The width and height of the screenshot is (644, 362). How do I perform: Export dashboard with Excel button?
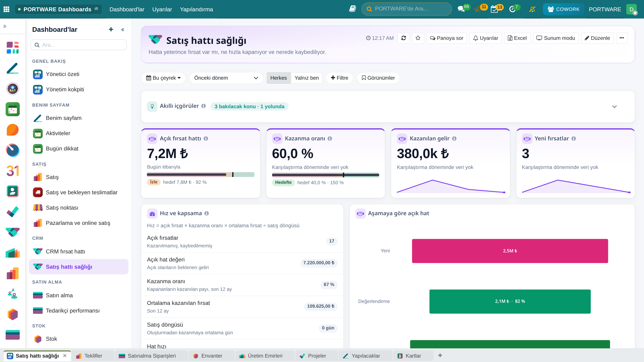click(x=517, y=38)
